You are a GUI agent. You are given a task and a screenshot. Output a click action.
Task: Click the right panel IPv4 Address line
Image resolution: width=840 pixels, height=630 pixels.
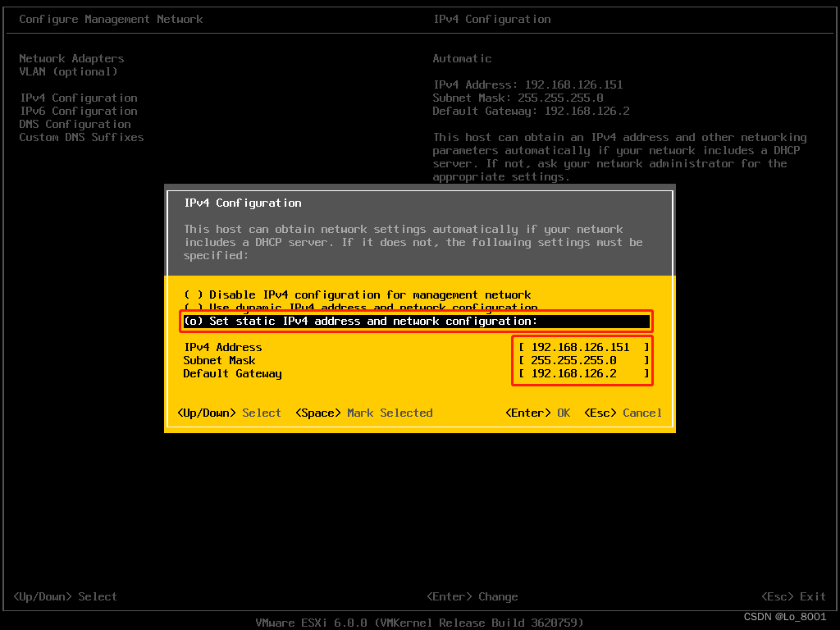click(x=527, y=84)
